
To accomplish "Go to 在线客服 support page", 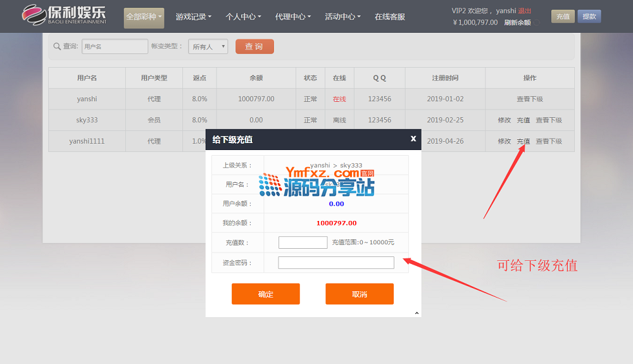I will pos(389,17).
